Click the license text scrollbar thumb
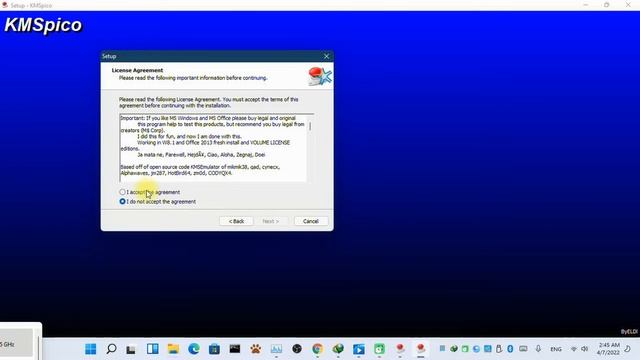Image resolution: width=640 pixels, height=360 pixels. tap(310, 126)
